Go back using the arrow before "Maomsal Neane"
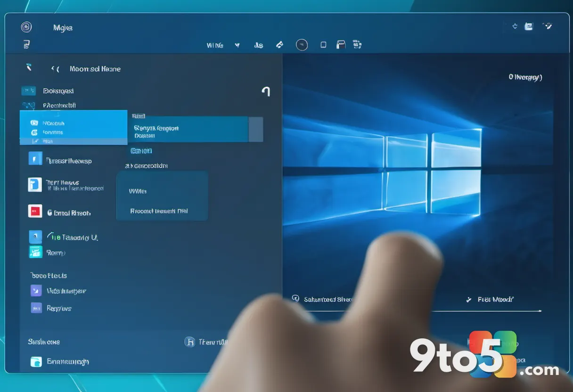573x392 pixels. [x=55, y=69]
